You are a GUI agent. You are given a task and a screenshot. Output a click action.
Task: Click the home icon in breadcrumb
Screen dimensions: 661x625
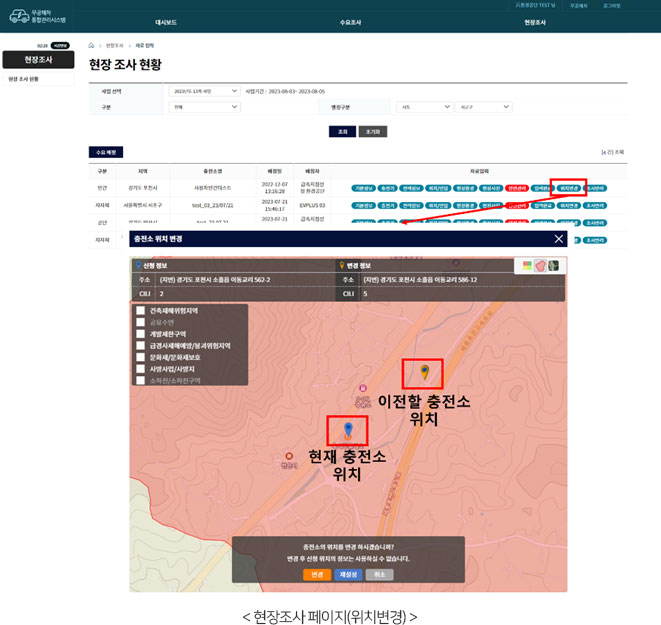(x=92, y=45)
